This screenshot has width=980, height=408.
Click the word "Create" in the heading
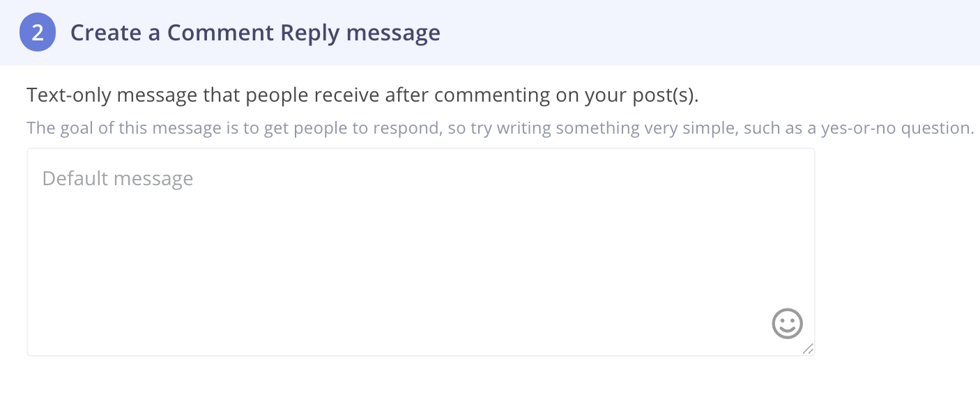[x=106, y=33]
